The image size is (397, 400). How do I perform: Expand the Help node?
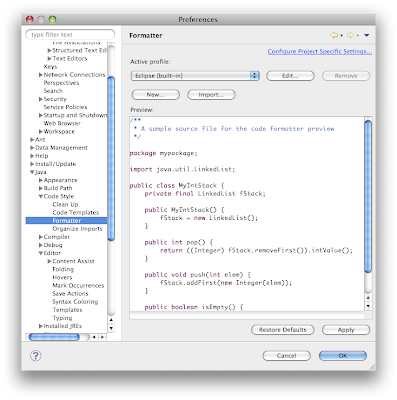32,156
